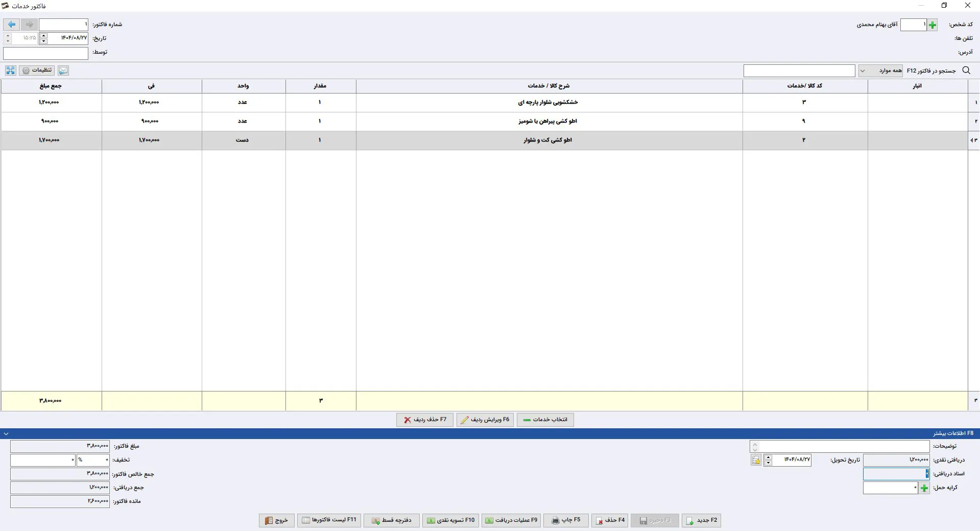Open F9 عملیات دریافت receipt operations
The width and height of the screenshot is (980, 531).
pyautogui.click(x=511, y=520)
